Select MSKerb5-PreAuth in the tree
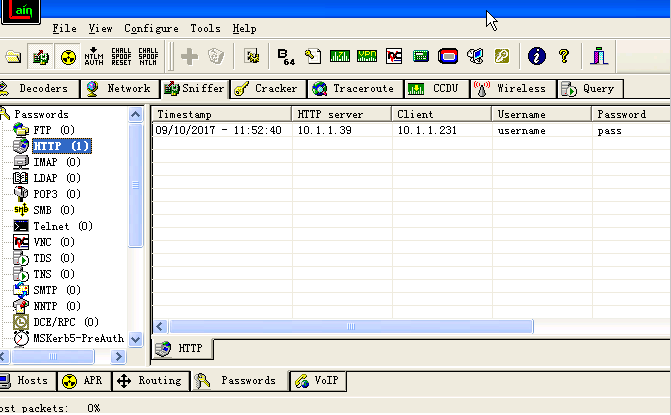This screenshot has width=671, height=415. 79,338
